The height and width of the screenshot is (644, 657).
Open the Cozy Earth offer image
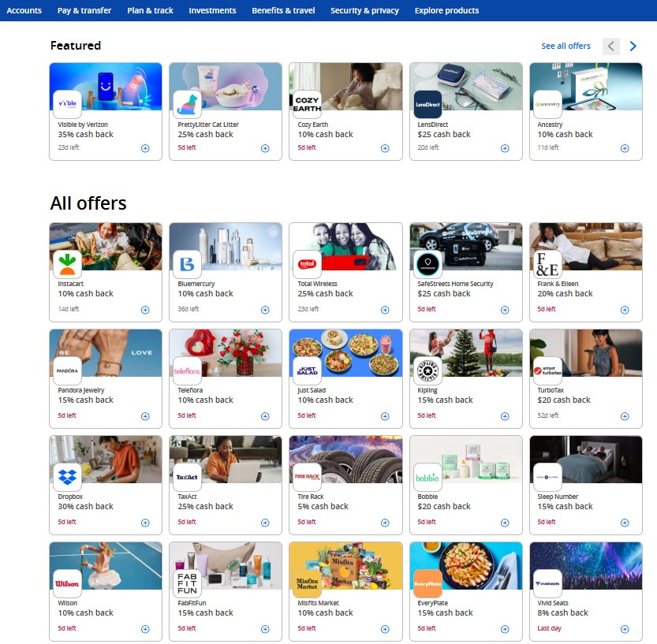pos(345,87)
